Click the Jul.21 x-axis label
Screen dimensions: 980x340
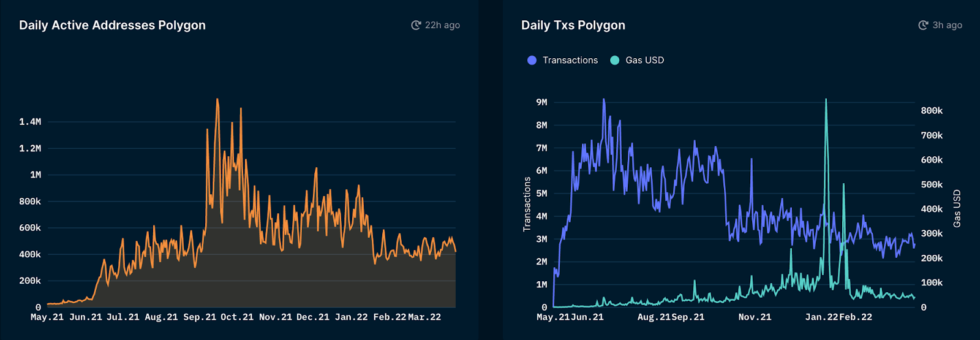click(123, 317)
